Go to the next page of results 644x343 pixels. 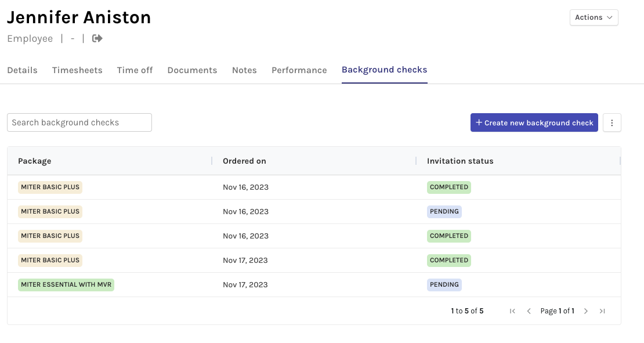tap(586, 311)
